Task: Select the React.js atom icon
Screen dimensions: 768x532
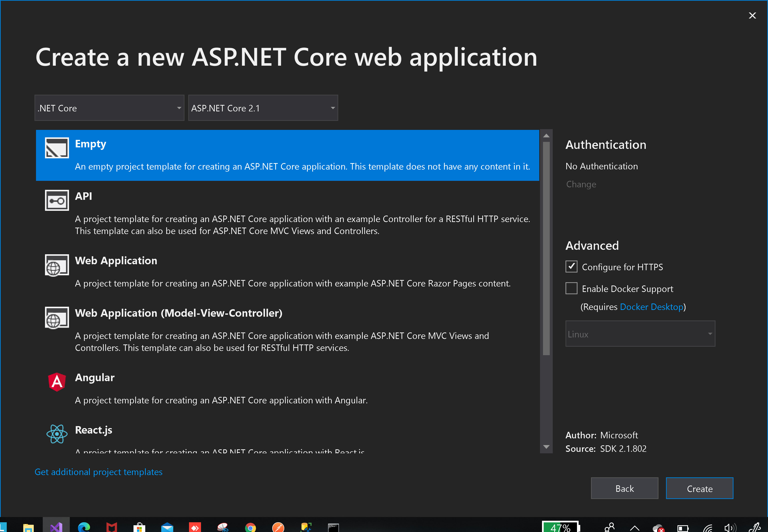Action: click(57, 434)
